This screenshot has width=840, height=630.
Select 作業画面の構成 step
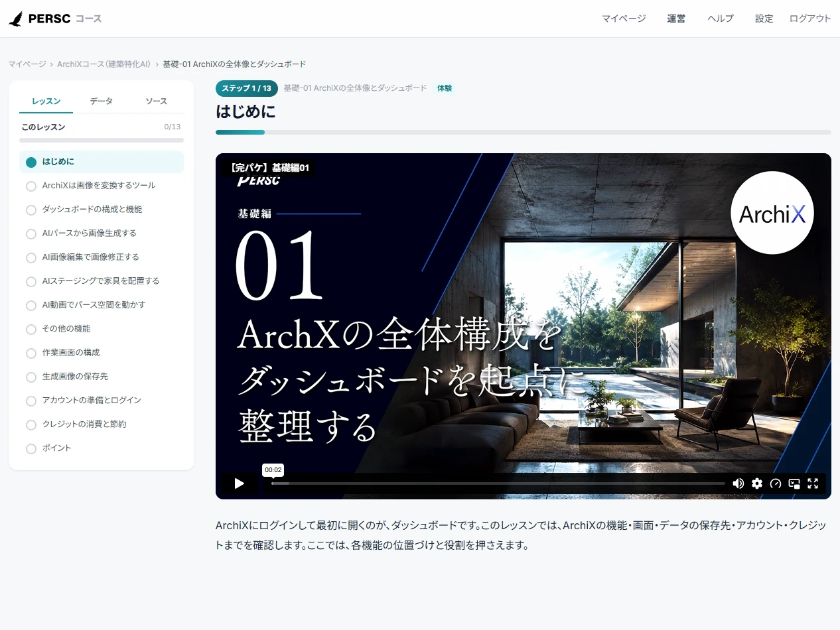[x=102, y=353]
